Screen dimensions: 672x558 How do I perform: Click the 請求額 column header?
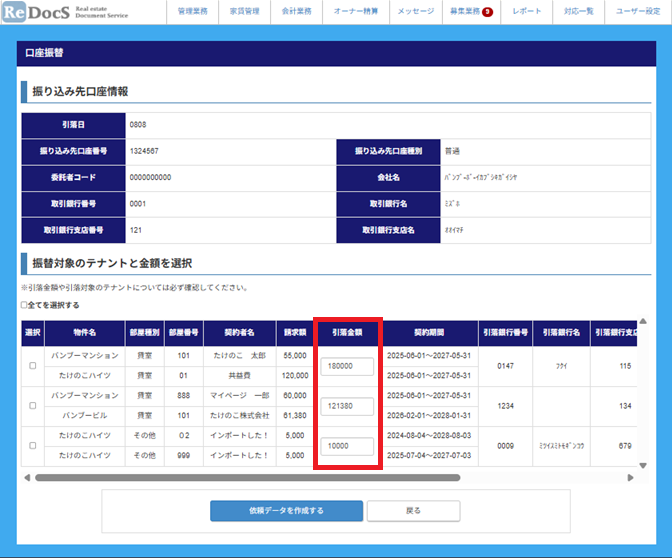tap(295, 333)
